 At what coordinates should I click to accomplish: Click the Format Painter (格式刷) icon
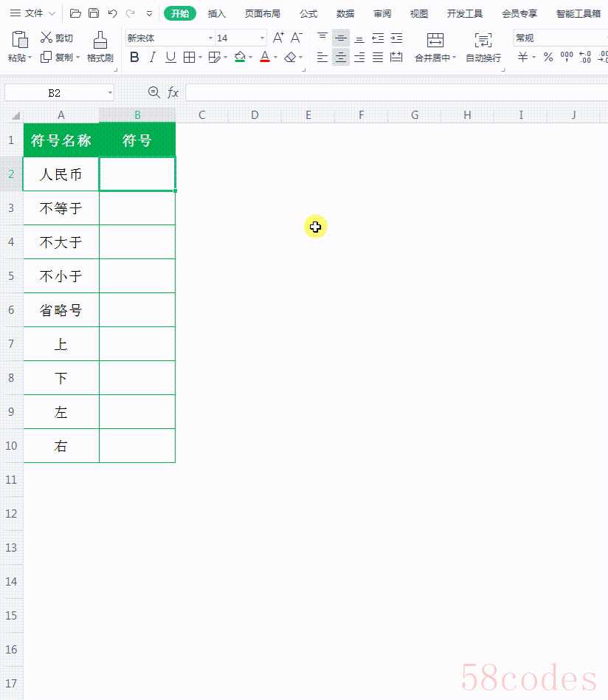pos(100,40)
